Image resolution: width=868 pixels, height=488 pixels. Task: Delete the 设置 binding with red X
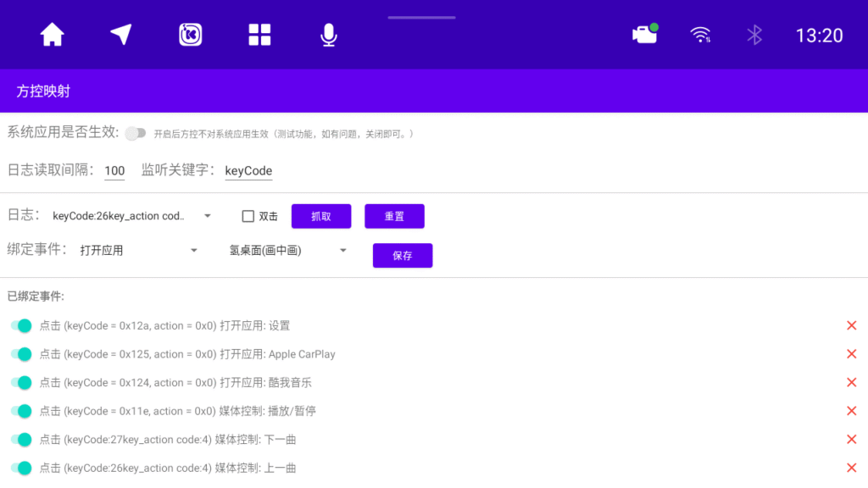pos(851,325)
